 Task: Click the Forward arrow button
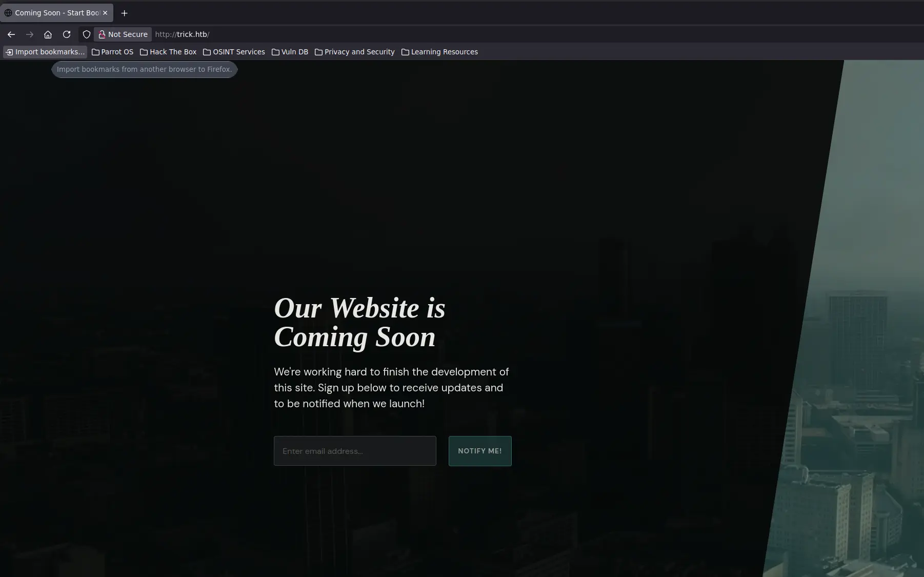[x=30, y=34]
